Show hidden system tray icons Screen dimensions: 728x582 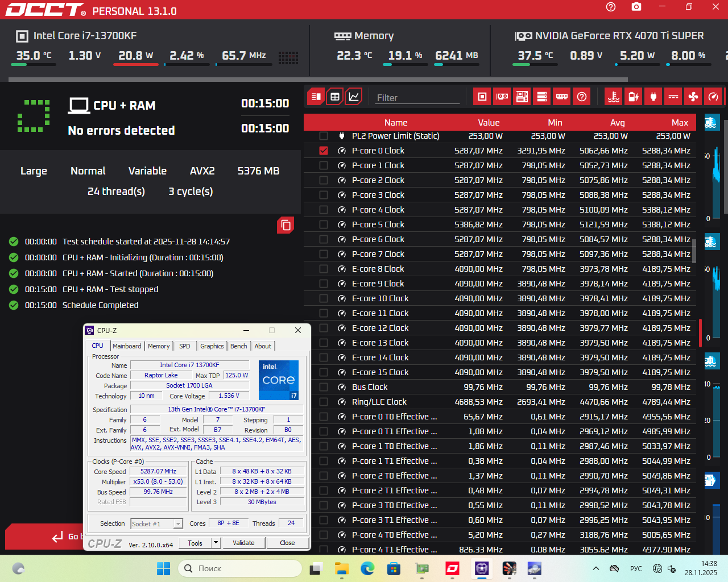tap(595, 568)
